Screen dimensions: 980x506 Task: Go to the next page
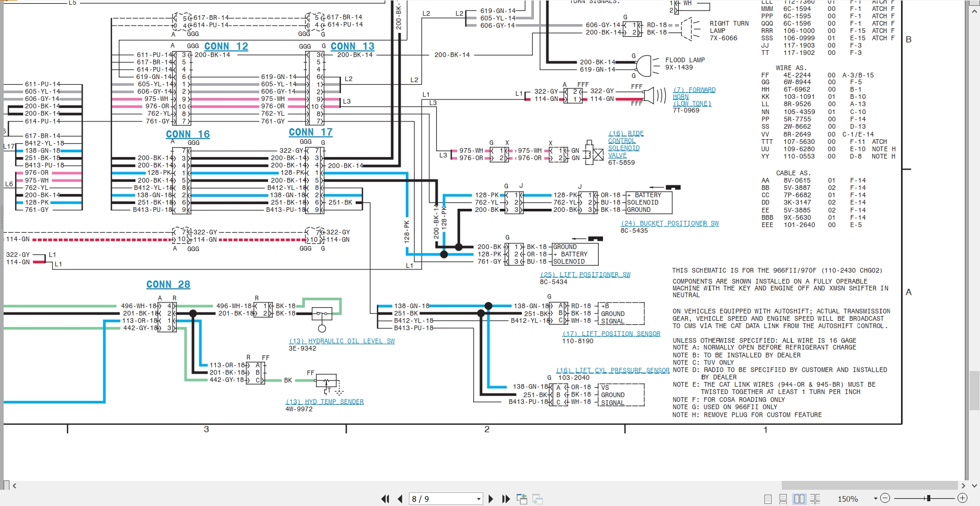tap(491, 499)
